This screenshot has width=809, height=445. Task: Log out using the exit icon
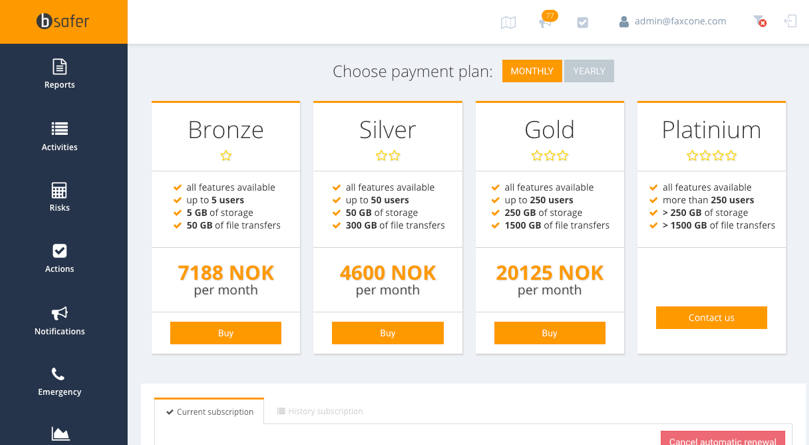(x=790, y=21)
